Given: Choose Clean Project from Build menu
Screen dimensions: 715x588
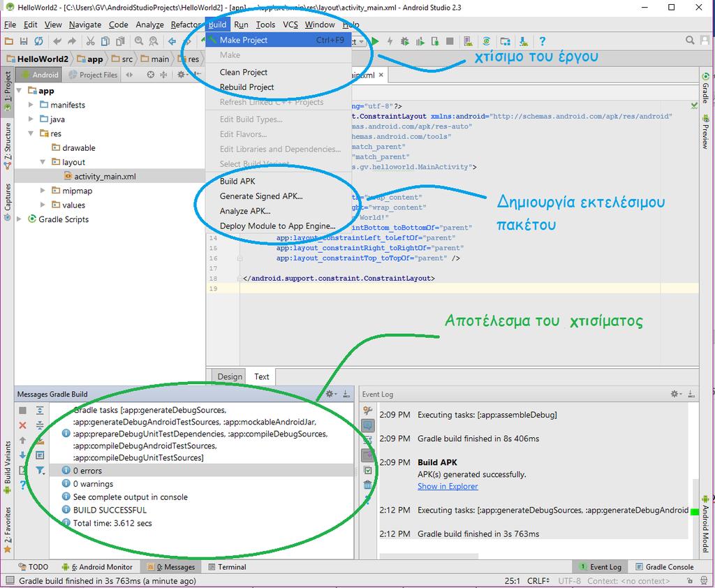Looking at the screenshot, I should [x=278, y=72].
